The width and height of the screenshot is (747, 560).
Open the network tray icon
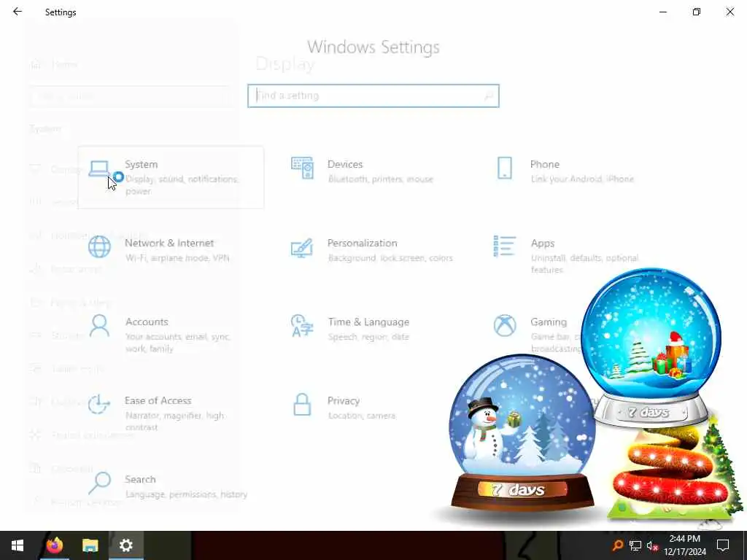635,545
